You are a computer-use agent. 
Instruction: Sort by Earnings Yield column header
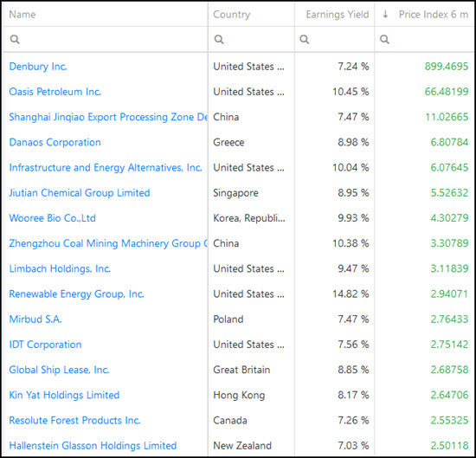[x=338, y=14]
